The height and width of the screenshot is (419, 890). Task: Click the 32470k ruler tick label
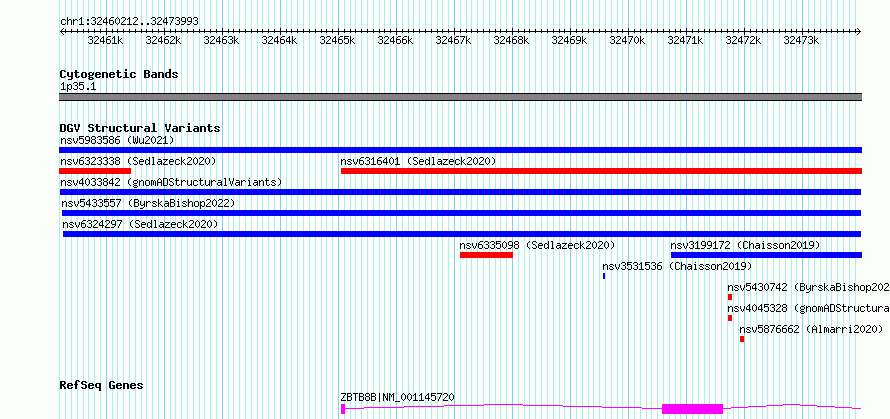[627, 40]
